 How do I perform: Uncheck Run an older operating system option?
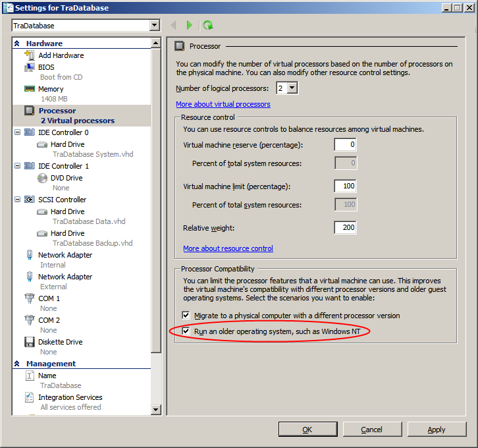tap(186, 331)
